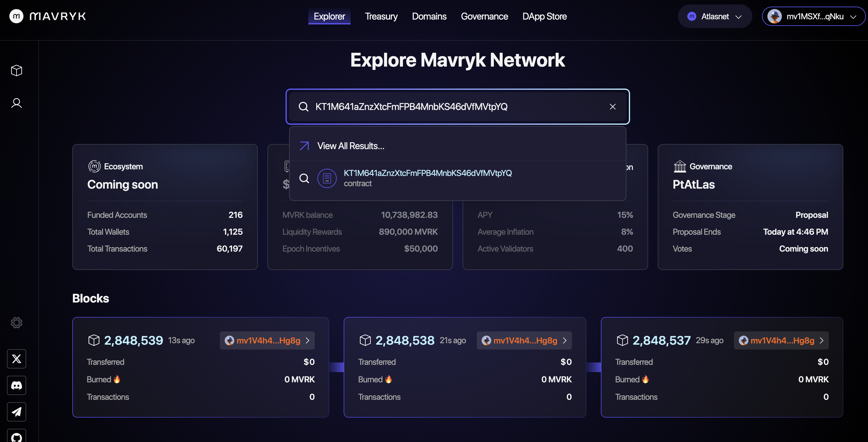Click the cube icon of block 2,848,539
Screen dimensions: 868x442
94,340
